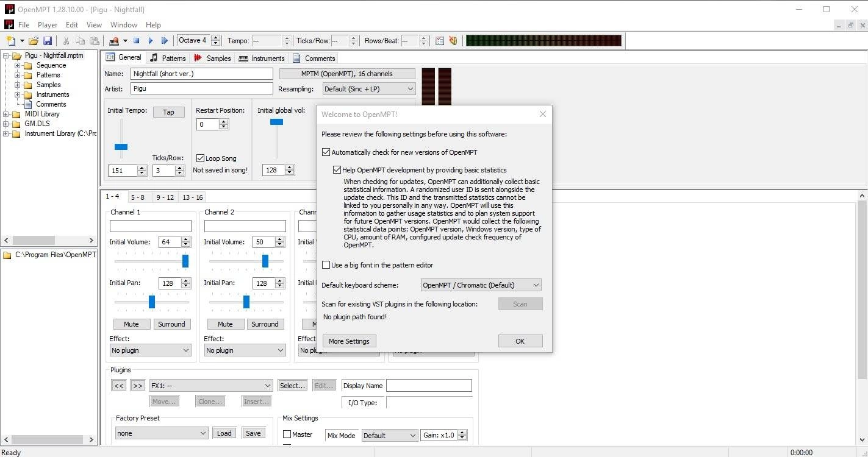Uncheck help OpenMPT development statistics

pyautogui.click(x=337, y=170)
